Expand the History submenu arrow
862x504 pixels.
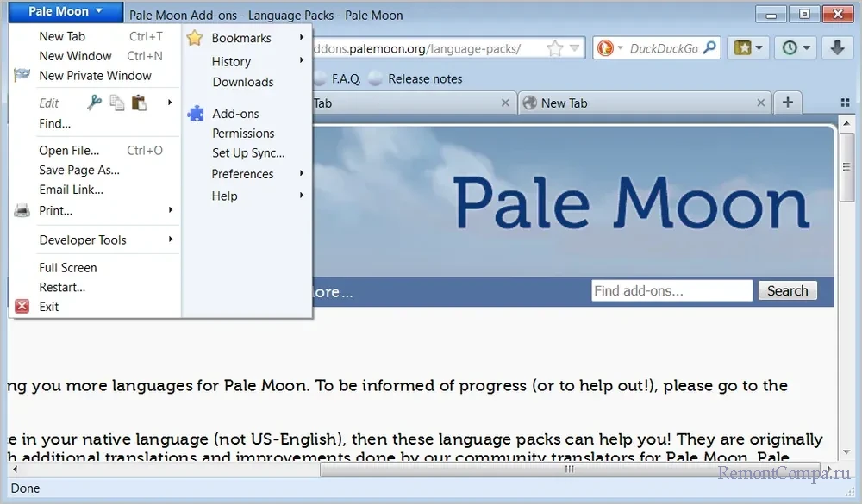coord(302,60)
